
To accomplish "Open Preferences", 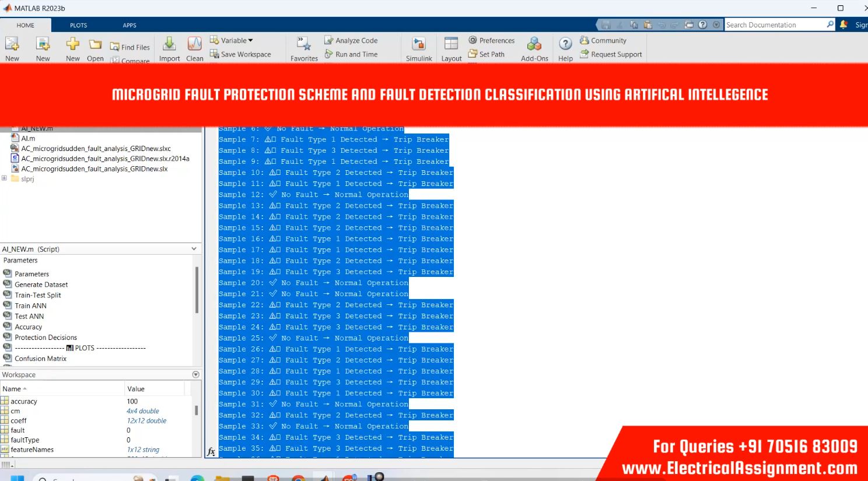I will point(491,40).
